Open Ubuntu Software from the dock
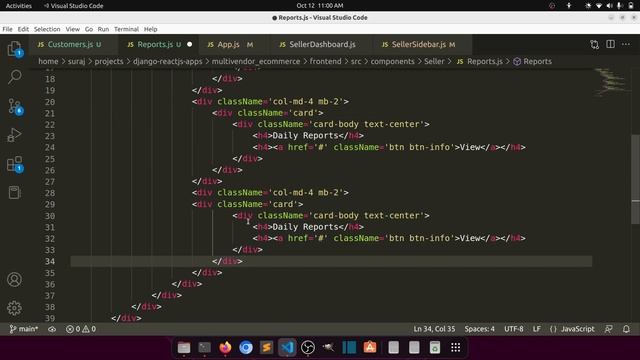Viewport: 640px width, 360px height. (370, 347)
